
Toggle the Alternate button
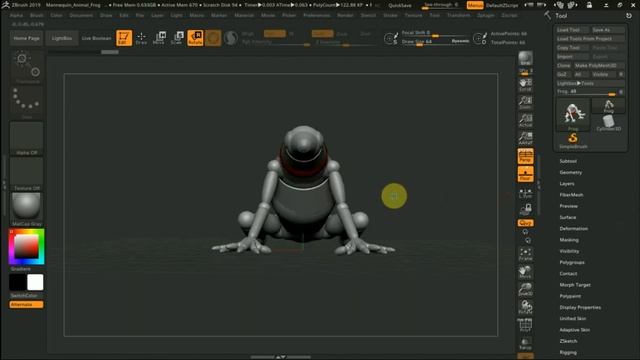point(26,304)
